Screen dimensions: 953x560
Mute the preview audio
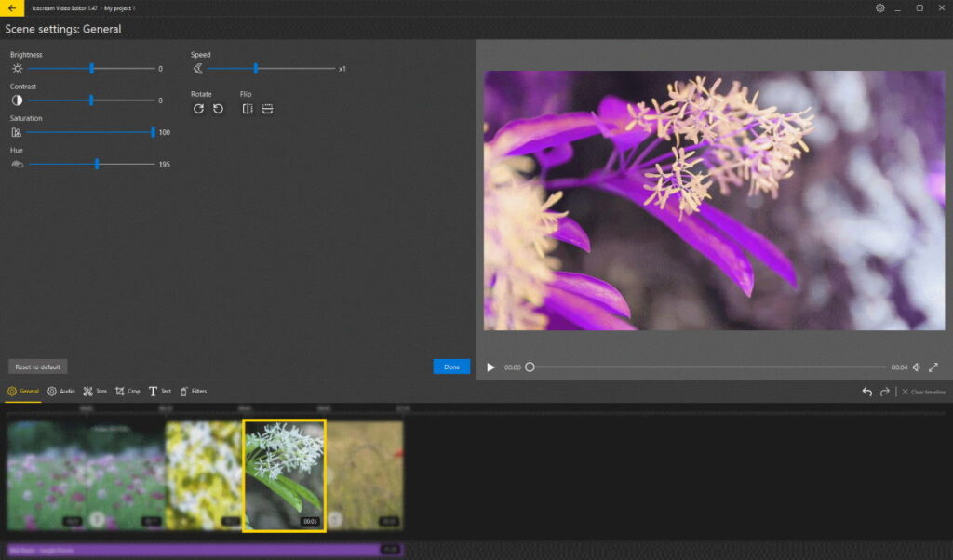point(917,367)
